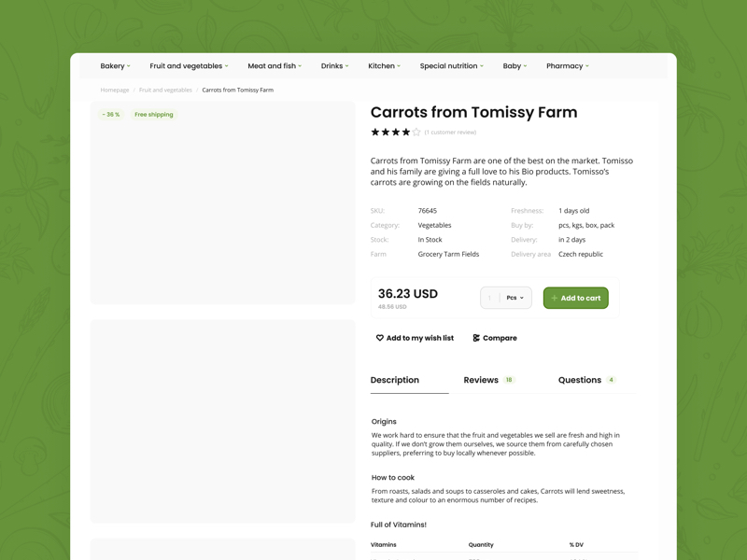The height and width of the screenshot is (560, 747).
Task: Open the Drinks menu
Action: pos(334,66)
